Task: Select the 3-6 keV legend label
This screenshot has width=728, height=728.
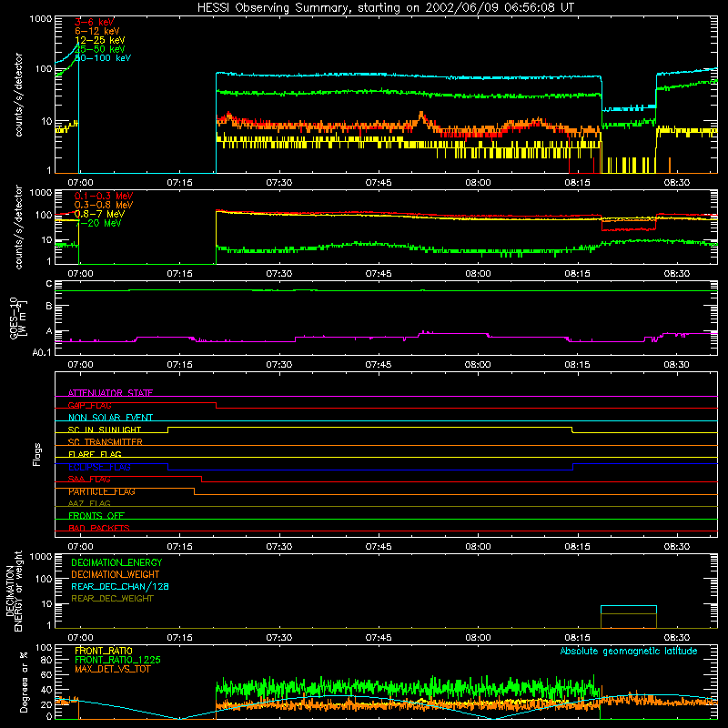Action: 95,22
